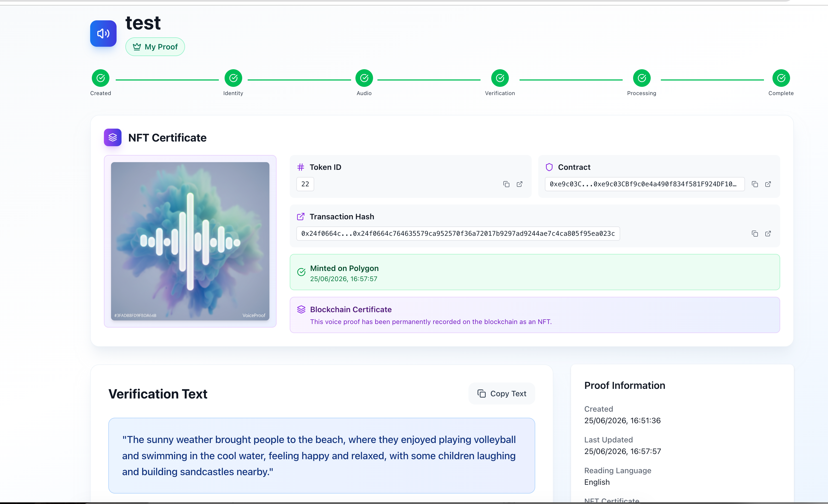Click the Blockchain Certificate layers icon

301,309
